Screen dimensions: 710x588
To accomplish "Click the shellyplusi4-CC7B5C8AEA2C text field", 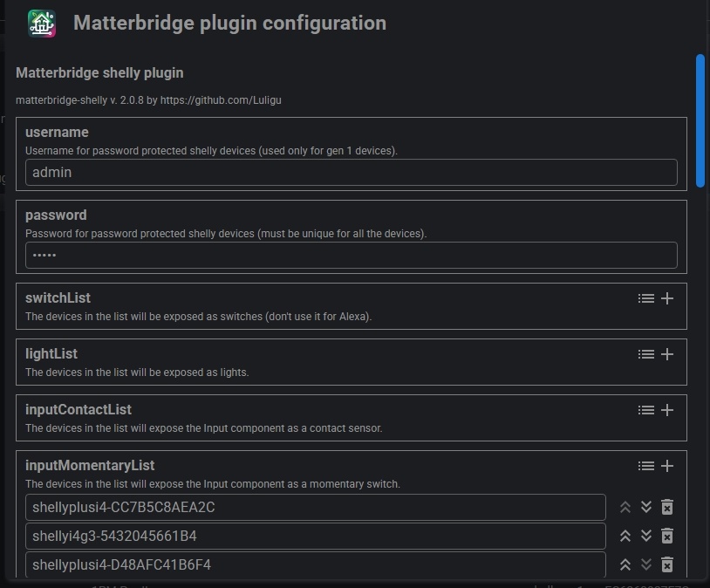I will tap(315, 507).
